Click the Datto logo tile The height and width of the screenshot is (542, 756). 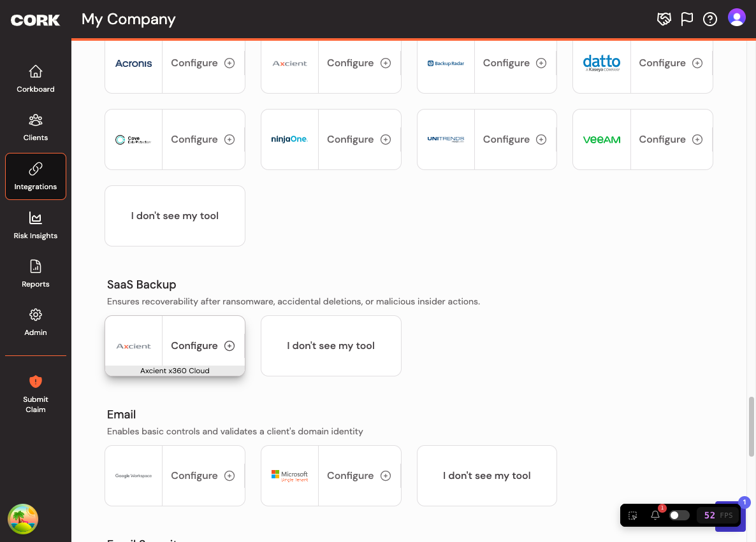[x=602, y=63]
